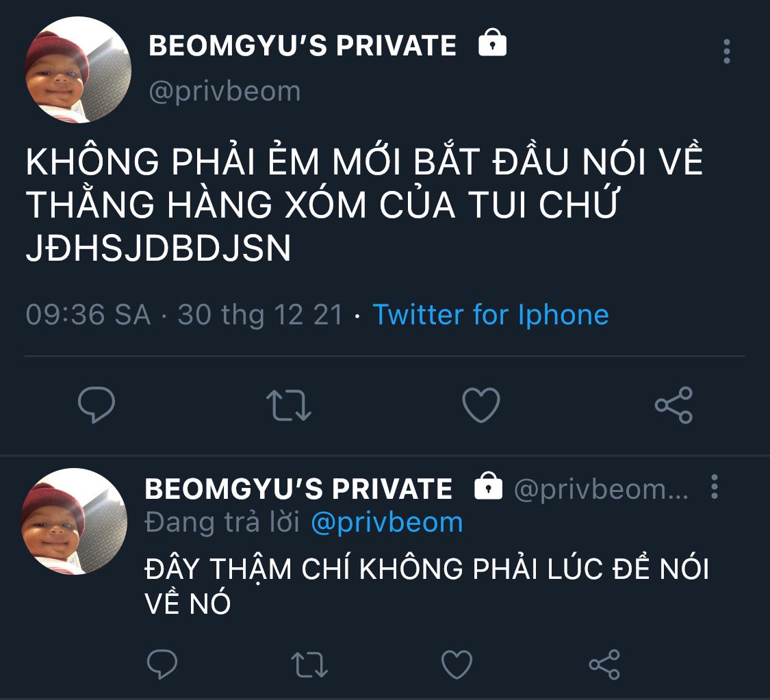Open reply tweet text ĐÂY THẬM CHÍ
Image resolution: width=770 pixels, height=700 pixels.
[426, 584]
